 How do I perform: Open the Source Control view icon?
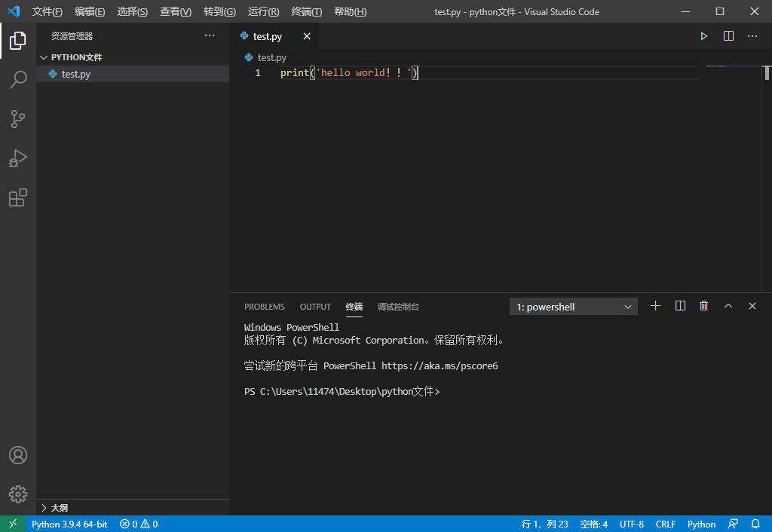click(18, 119)
